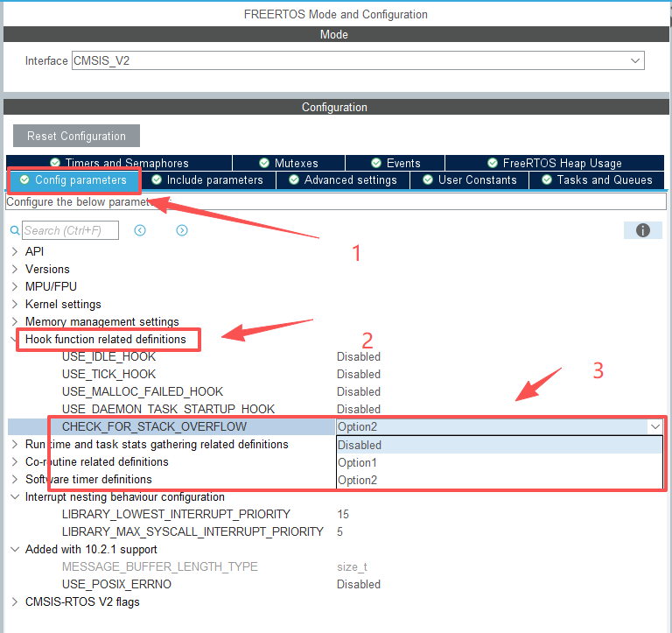Click the Configuration section header
672x633 pixels.
point(336,107)
